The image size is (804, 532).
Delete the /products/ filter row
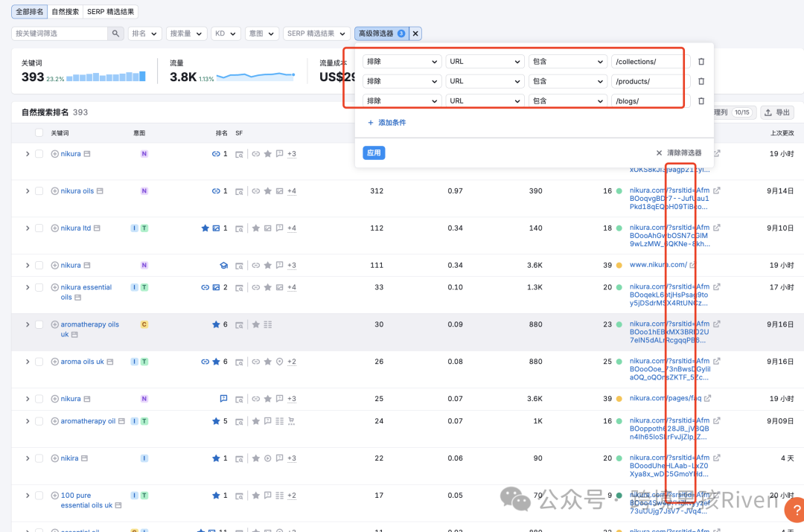click(701, 81)
